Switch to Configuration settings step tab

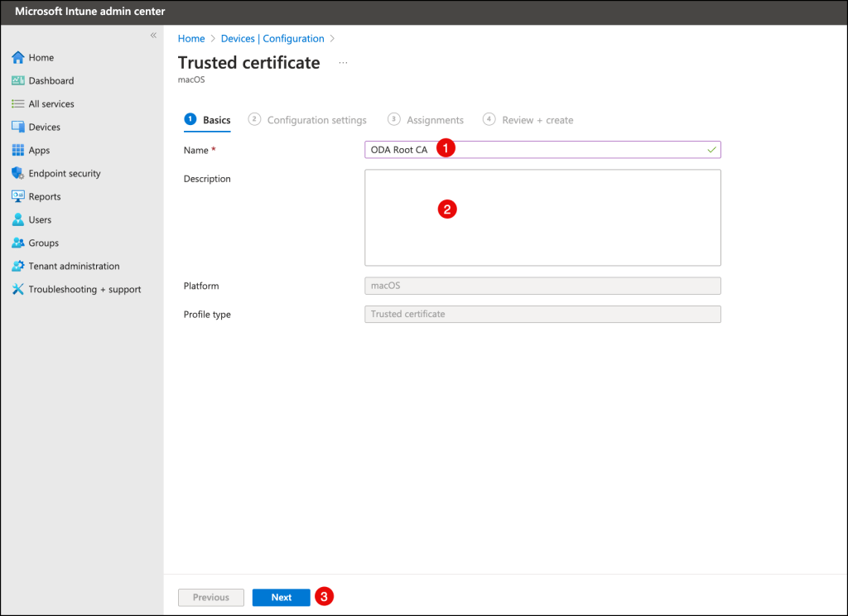[316, 120]
